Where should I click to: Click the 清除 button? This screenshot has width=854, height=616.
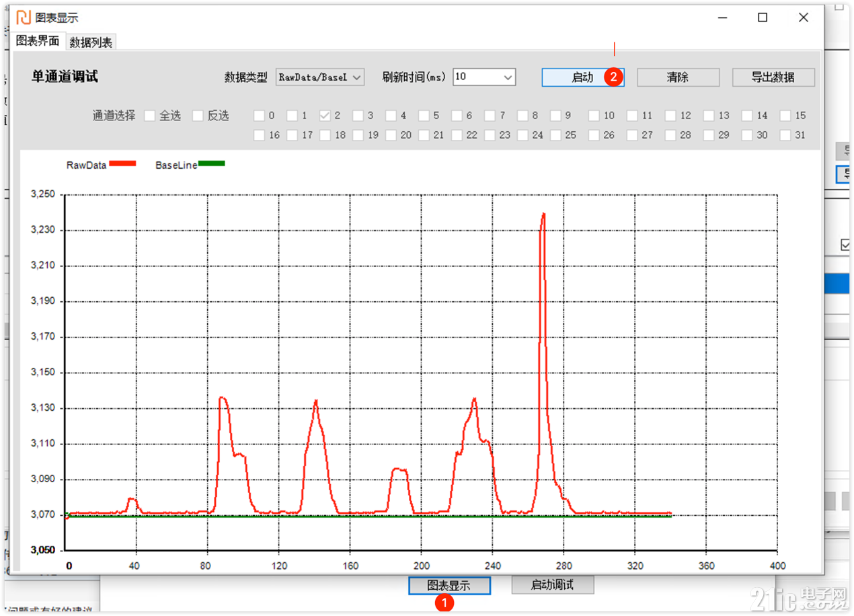(x=678, y=77)
